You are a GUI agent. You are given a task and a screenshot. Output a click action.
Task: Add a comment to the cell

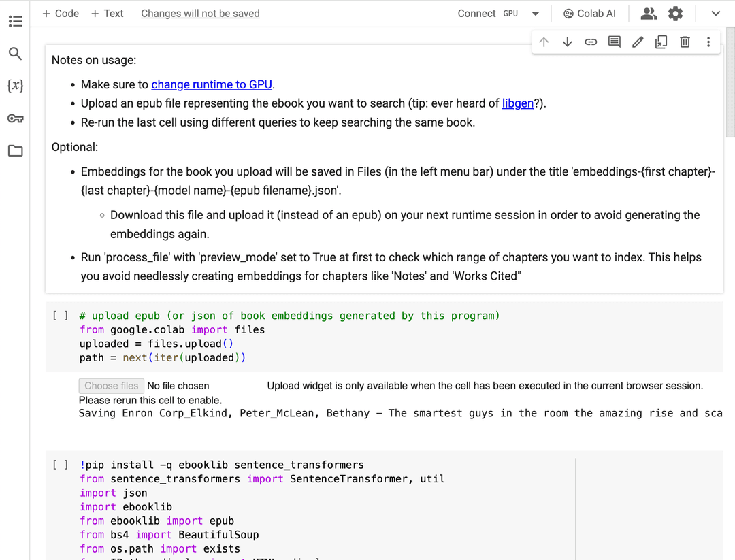coord(614,42)
